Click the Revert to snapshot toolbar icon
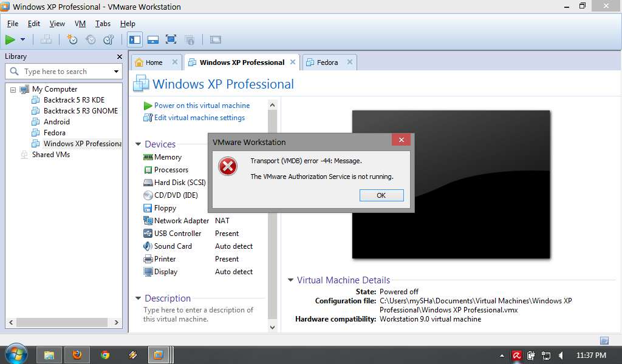The width and height of the screenshot is (622, 364). point(91,39)
